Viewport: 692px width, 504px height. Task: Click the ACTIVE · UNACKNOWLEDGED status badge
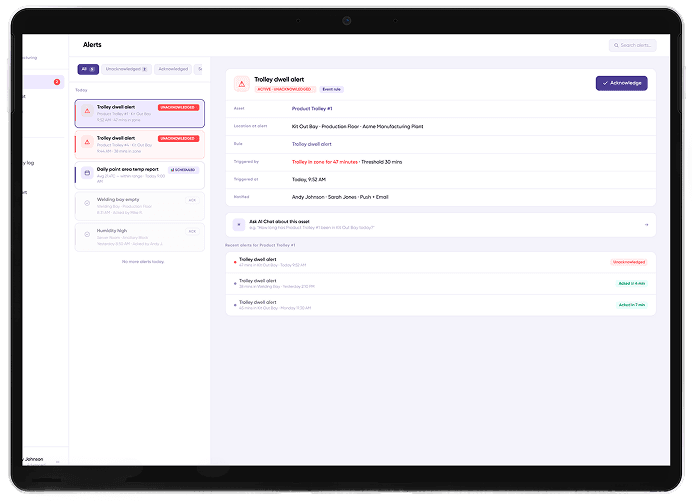coord(285,89)
